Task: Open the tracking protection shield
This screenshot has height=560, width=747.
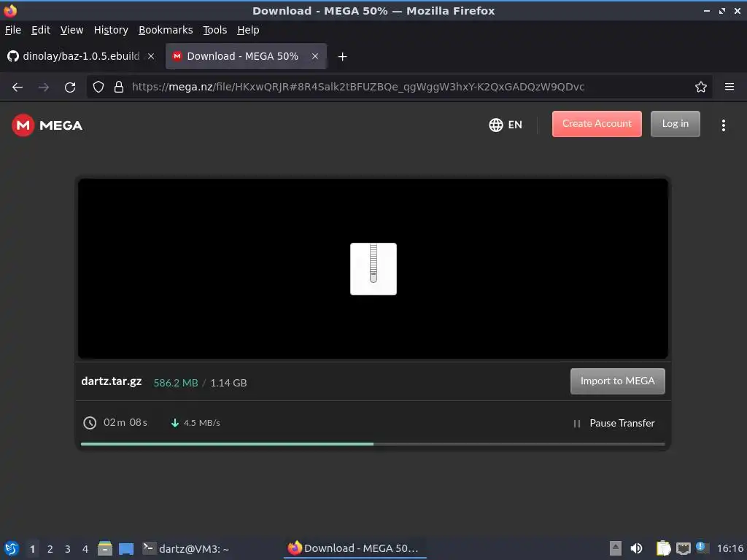Action: point(98,87)
